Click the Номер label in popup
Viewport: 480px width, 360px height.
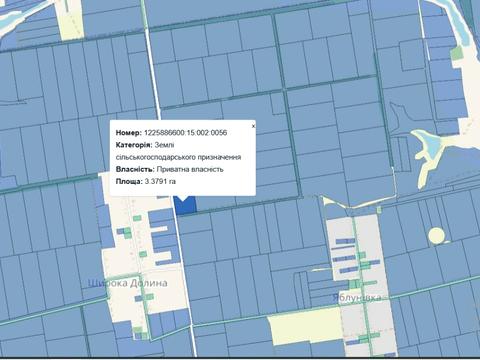tap(129, 133)
